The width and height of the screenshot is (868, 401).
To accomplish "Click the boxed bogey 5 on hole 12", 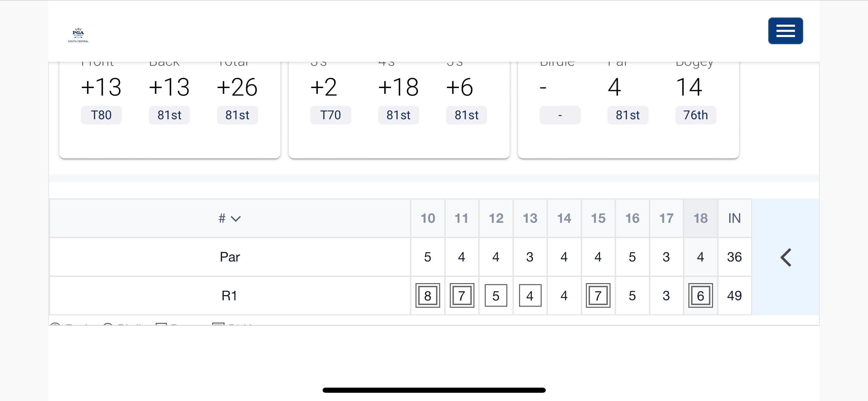I will pyautogui.click(x=496, y=295).
